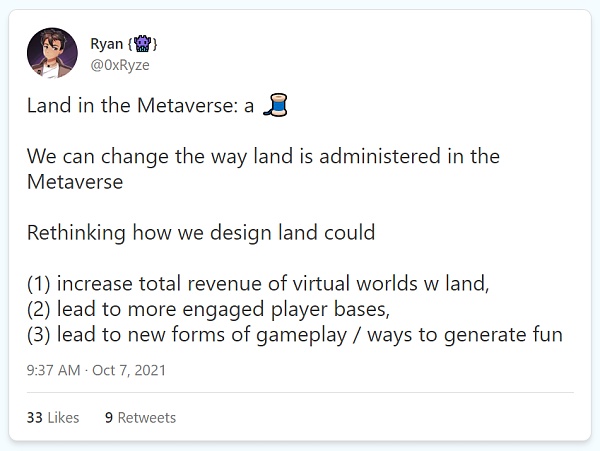Click point (1) about increasing total revenue

click(x=258, y=284)
